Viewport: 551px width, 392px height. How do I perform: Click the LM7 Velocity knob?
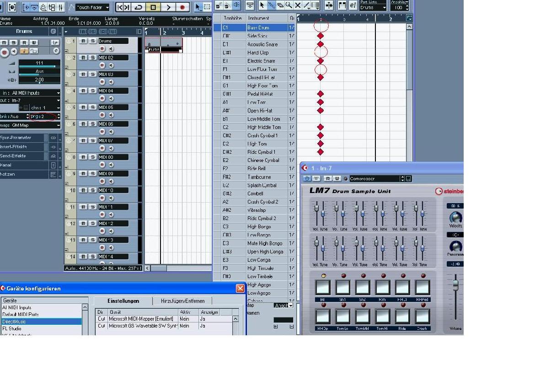coord(456,217)
